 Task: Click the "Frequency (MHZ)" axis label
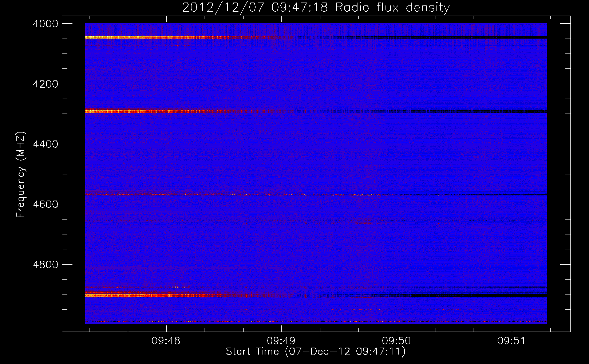click(x=21, y=175)
